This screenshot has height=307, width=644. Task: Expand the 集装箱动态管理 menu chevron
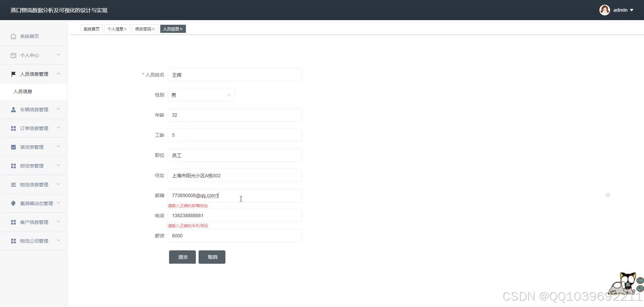click(x=58, y=203)
